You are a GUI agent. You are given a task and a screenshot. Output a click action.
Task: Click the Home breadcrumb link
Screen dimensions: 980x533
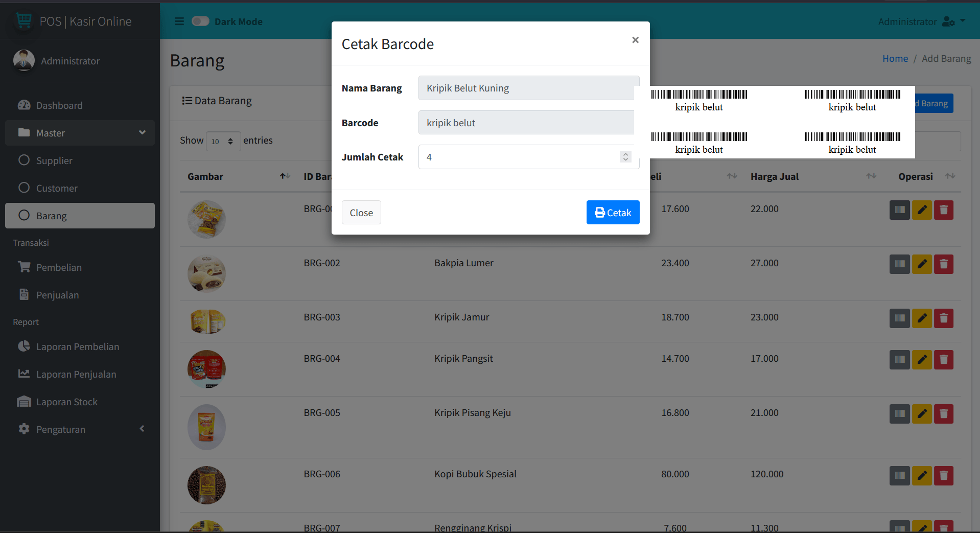pyautogui.click(x=895, y=59)
